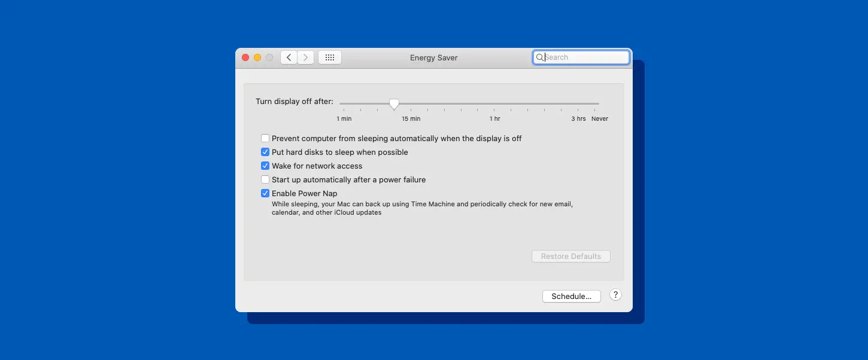The image size is (868, 360).
Task: Click the green zoom window icon
Action: tap(269, 57)
